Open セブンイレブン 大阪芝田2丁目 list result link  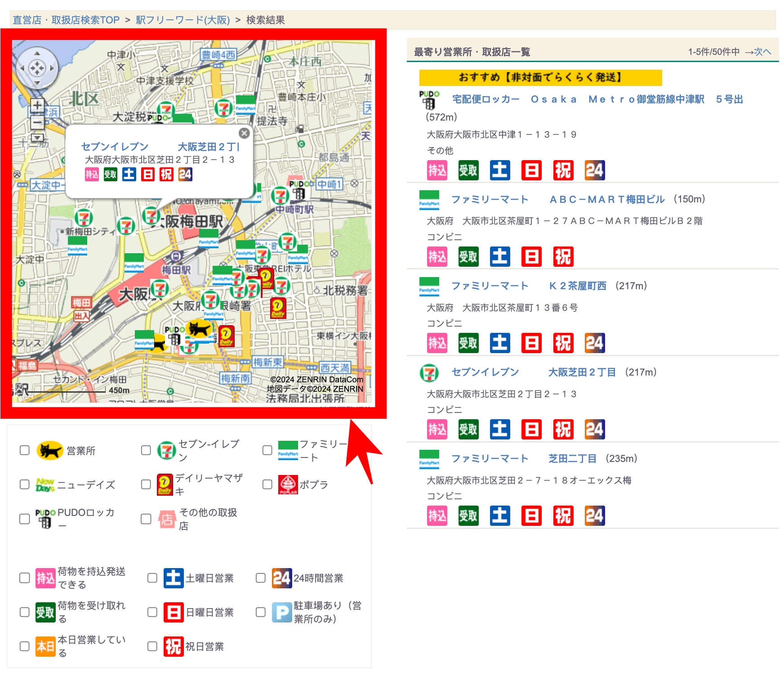point(534,372)
